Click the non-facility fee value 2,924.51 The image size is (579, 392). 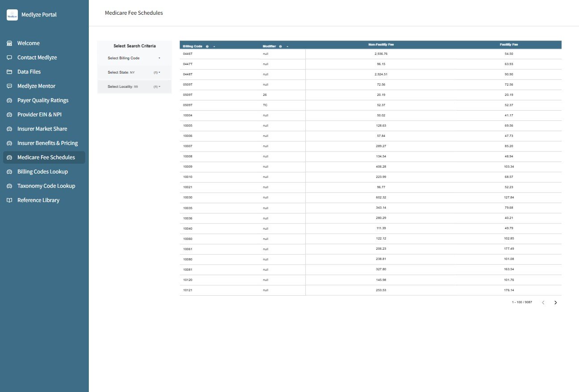[x=381, y=74]
